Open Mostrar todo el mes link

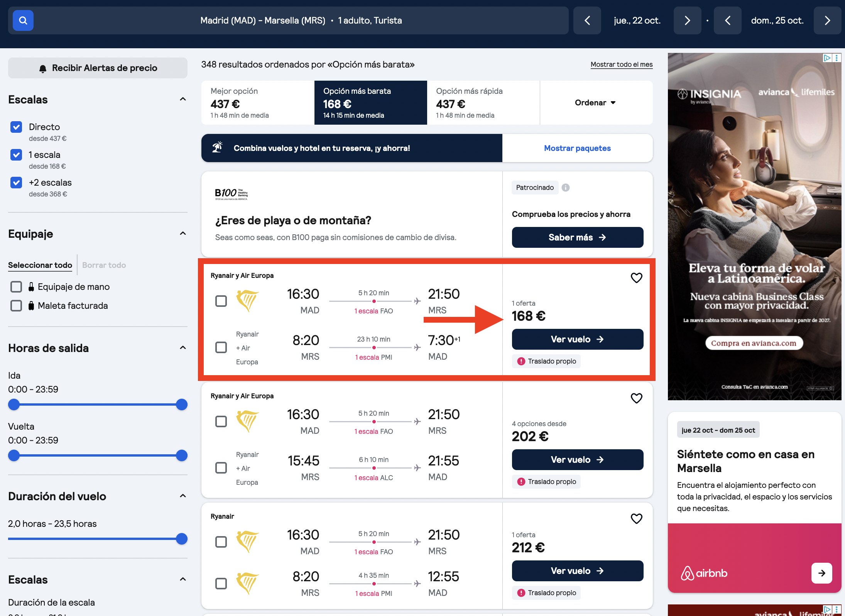pyautogui.click(x=622, y=64)
